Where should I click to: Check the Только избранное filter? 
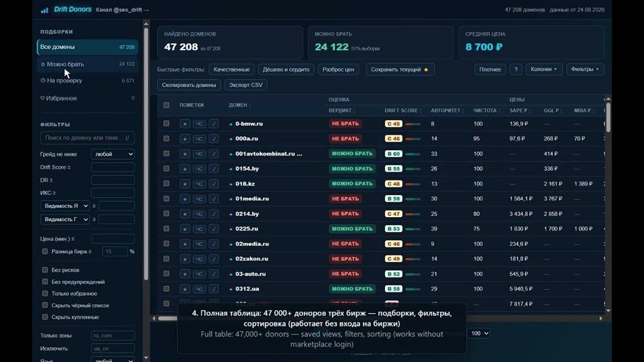click(x=45, y=293)
